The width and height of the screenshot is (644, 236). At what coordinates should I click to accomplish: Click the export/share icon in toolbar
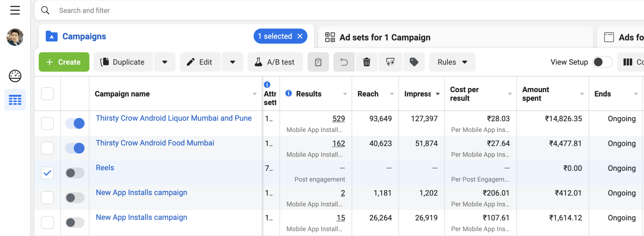pyautogui.click(x=390, y=62)
